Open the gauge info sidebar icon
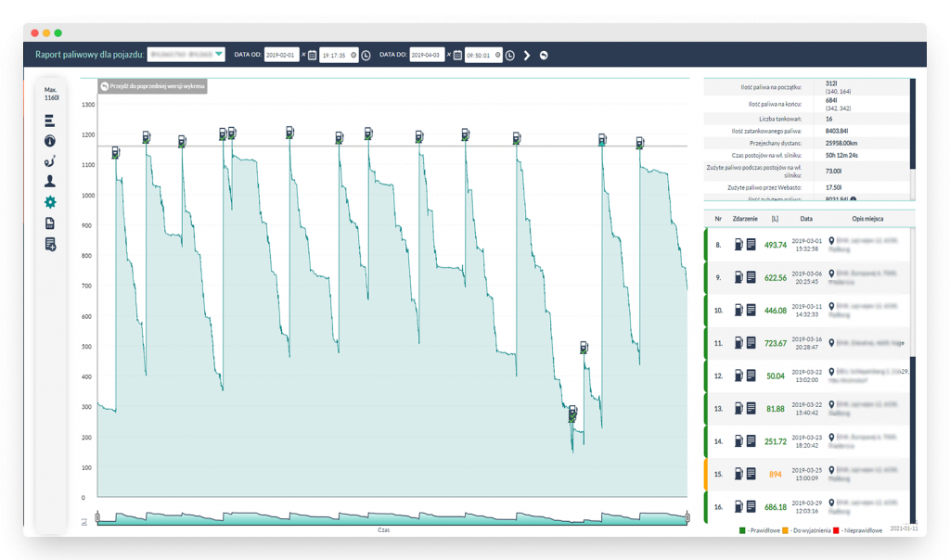Viewport: 950px width, 560px height. [x=50, y=141]
